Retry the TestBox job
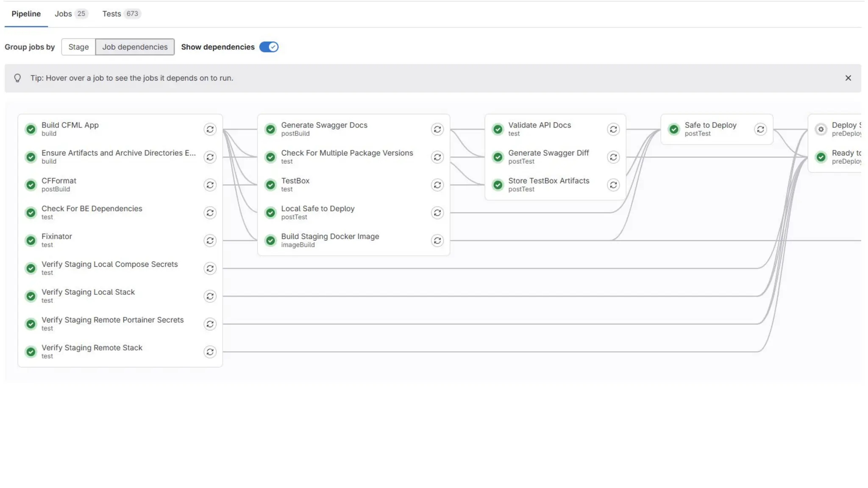The width and height of the screenshot is (868, 488). pyautogui.click(x=437, y=185)
